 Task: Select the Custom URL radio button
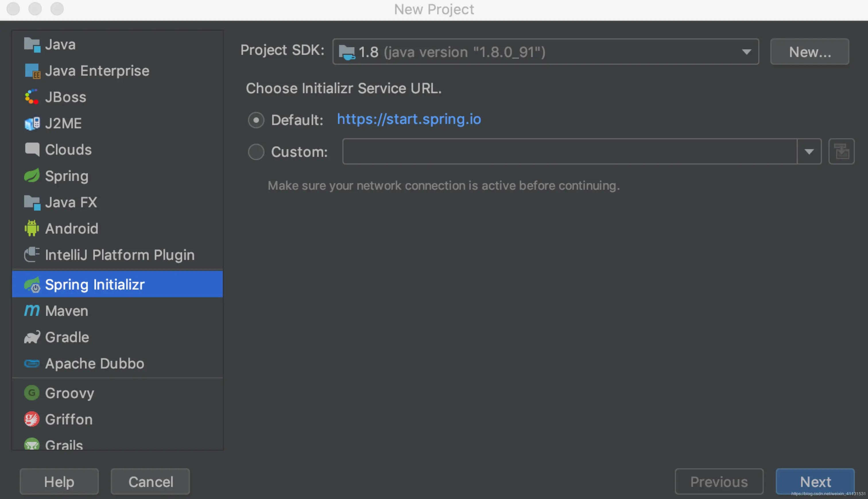[256, 152]
